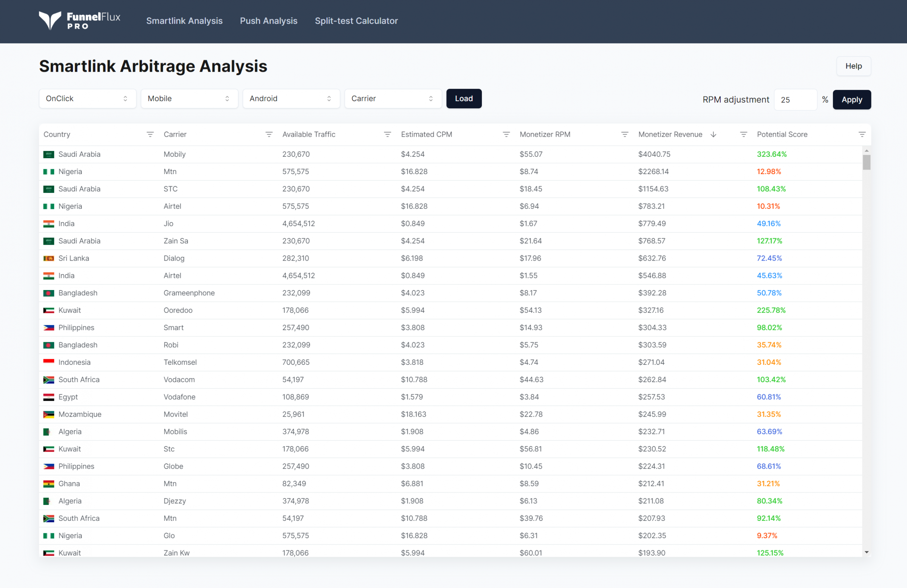Screen dimensions: 907x588
Task: Open the Estimated CPM filter icon
Action: pos(506,134)
